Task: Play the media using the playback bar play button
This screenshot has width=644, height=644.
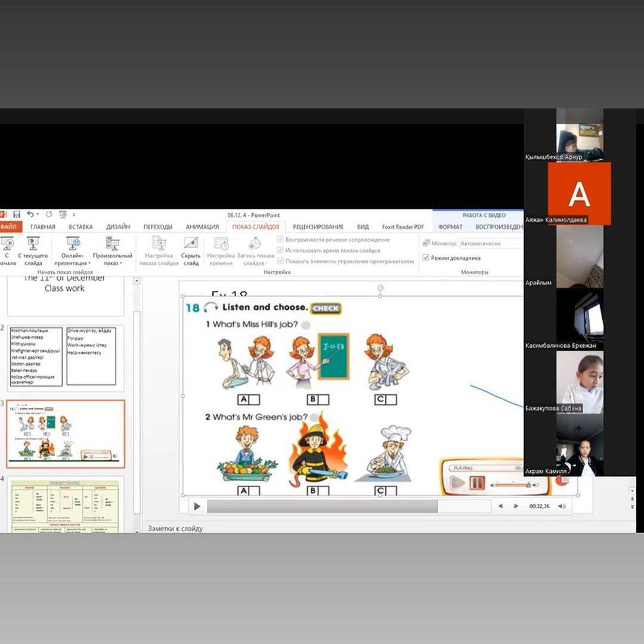Action: [197, 506]
